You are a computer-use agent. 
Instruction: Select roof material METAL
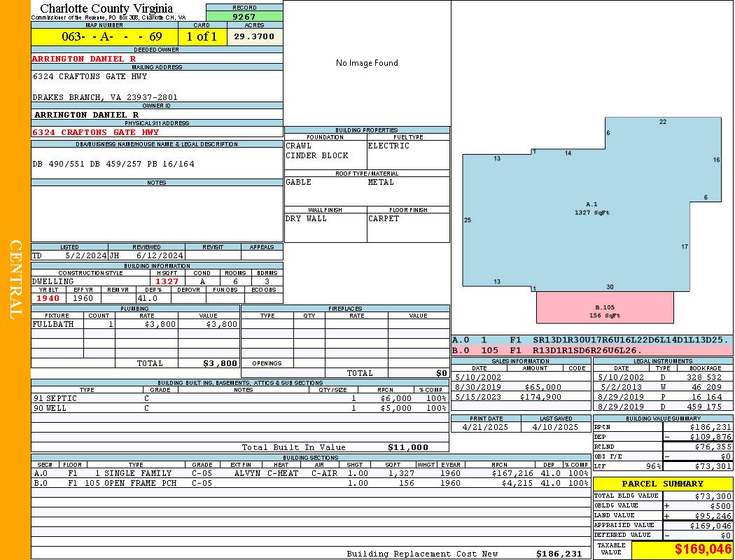381,182
